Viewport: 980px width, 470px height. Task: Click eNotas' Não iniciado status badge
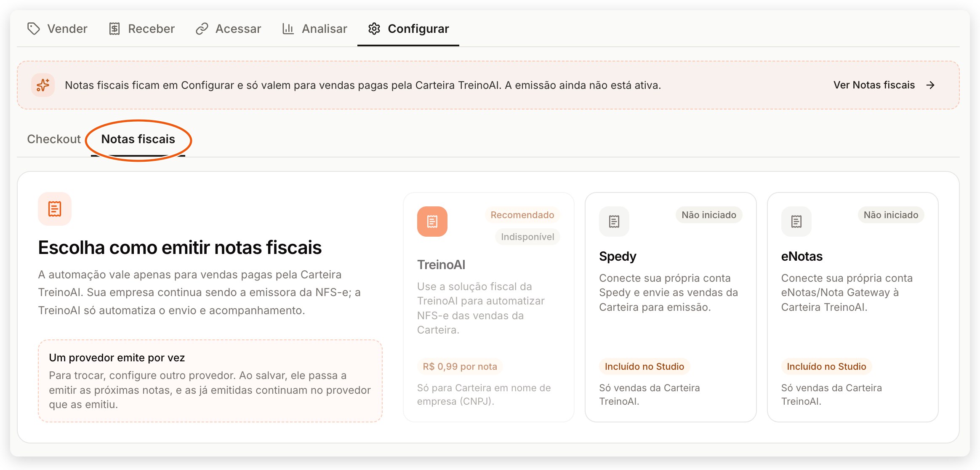click(x=891, y=215)
